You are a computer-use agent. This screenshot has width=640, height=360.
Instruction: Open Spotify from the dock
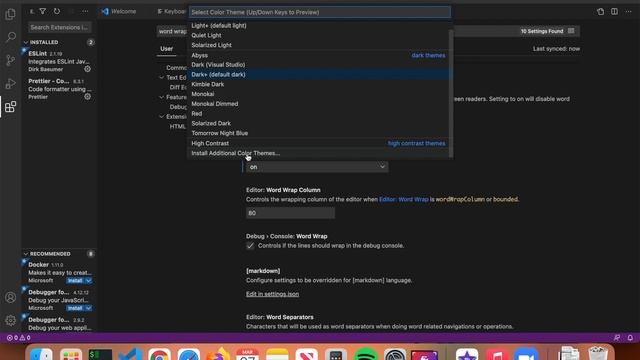[366, 354]
